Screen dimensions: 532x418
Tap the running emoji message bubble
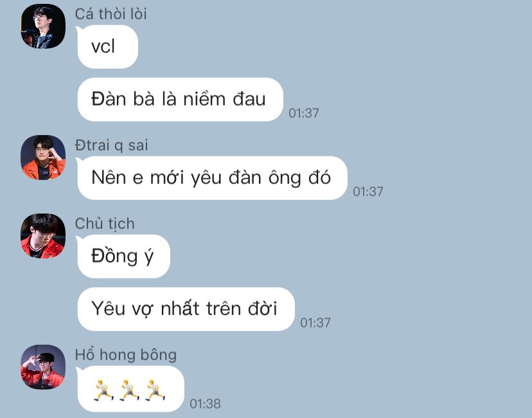(131, 389)
